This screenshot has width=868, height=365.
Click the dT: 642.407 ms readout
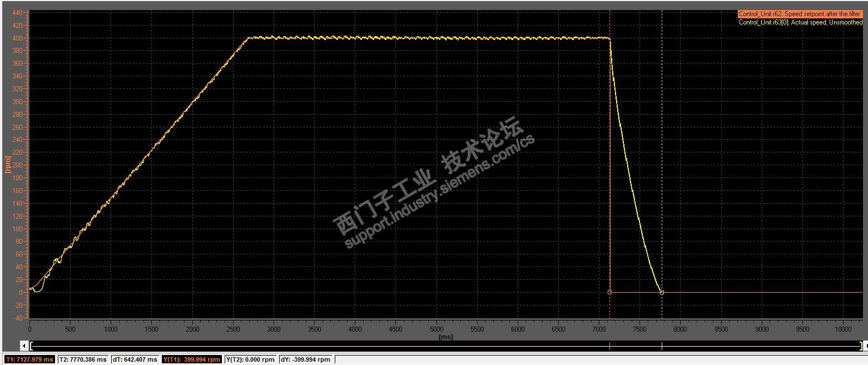point(136,359)
